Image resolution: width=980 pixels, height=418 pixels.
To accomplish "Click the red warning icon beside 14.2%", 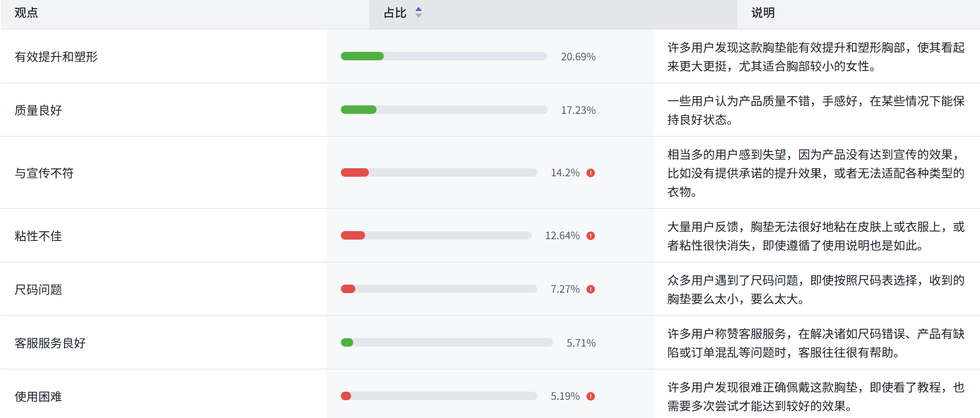I will [591, 173].
